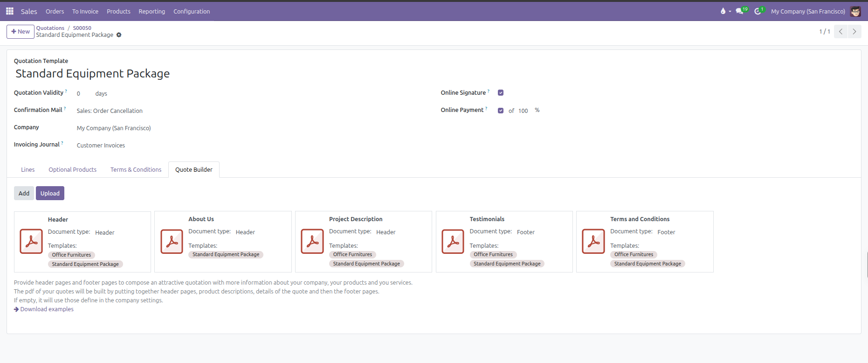
Task: Switch to the Lines tab
Action: tap(28, 169)
